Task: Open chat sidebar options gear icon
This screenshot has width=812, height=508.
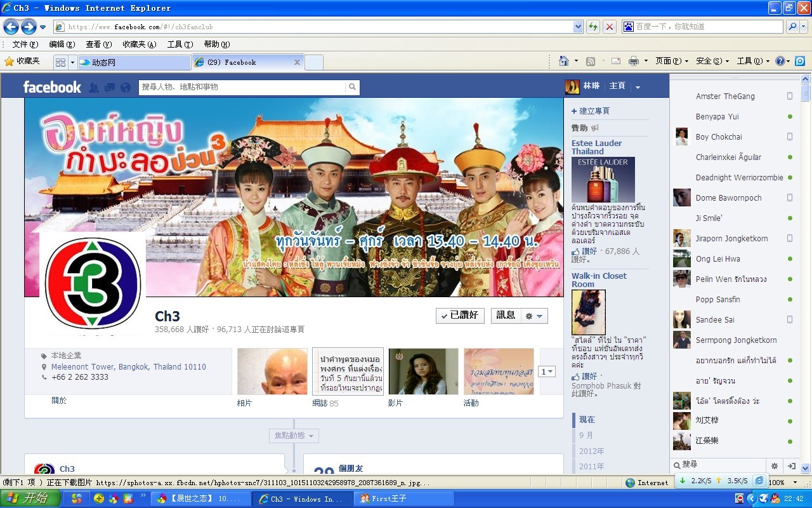Action: tap(775, 466)
